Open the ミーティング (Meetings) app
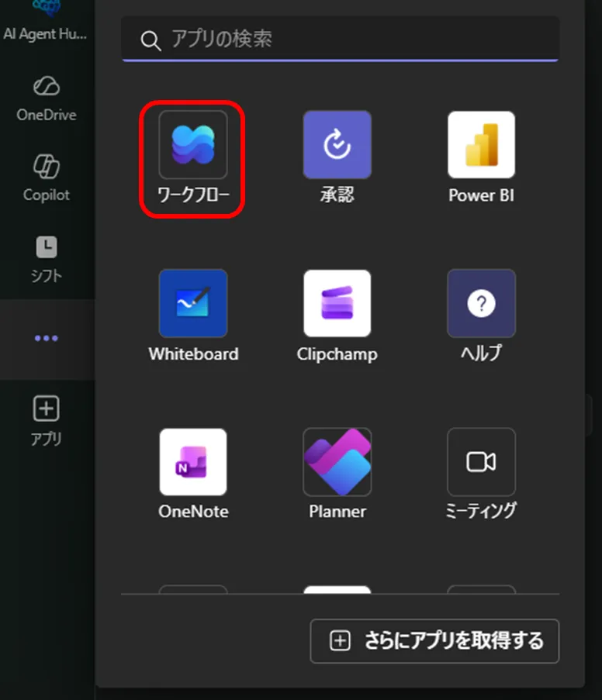 click(x=481, y=474)
